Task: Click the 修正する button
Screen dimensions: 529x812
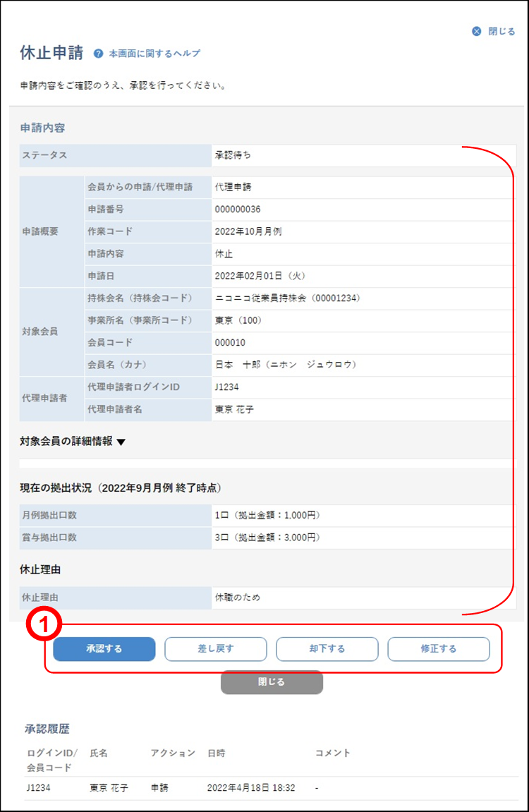Action: click(438, 649)
